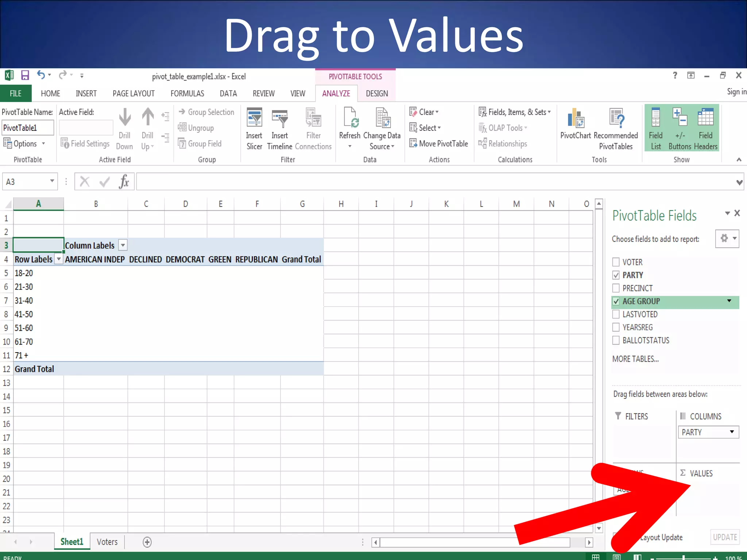Uncheck the AGE GROUP field checkbox
This screenshot has height=560, width=747.
616,302
